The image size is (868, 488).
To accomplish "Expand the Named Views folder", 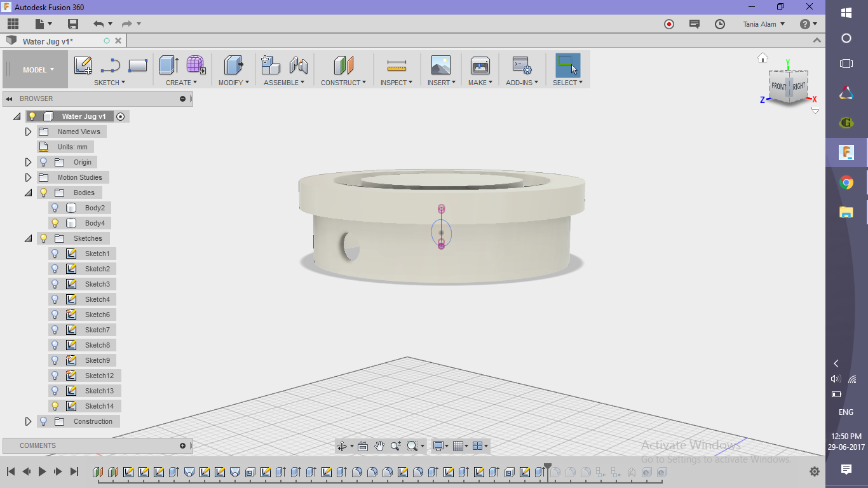I will coord(28,132).
